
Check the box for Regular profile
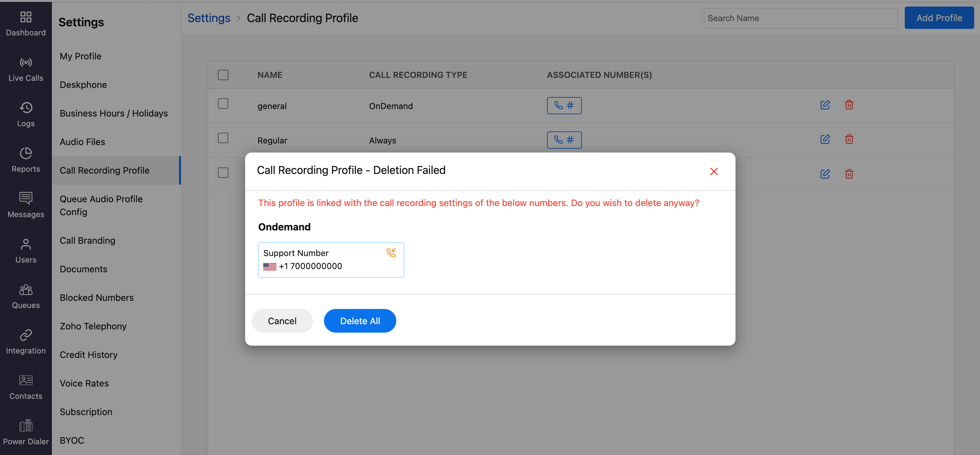click(x=223, y=138)
